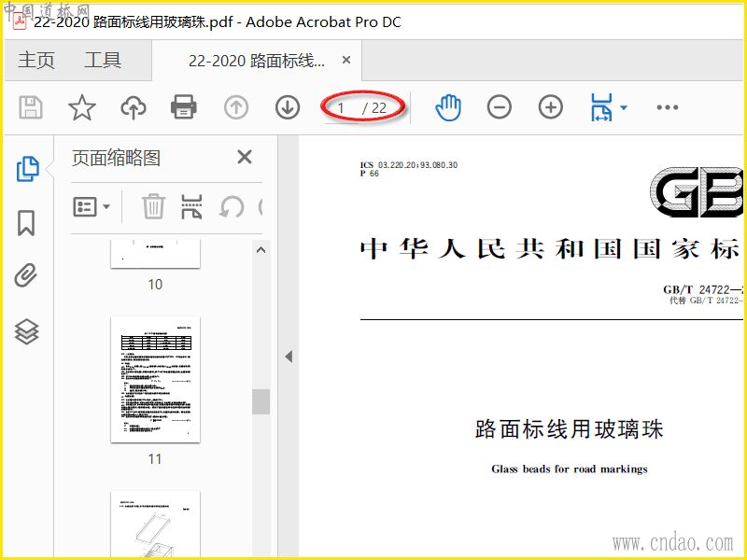Screen dimensions: 747x560
Task: Collapse navigation pane with left arrow
Action: (289, 357)
